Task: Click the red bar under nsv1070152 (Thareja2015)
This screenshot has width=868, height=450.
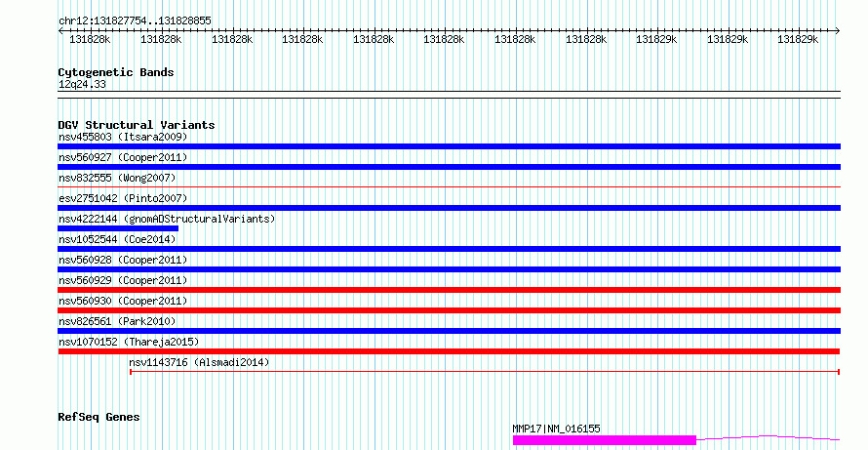Action: tap(449, 351)
